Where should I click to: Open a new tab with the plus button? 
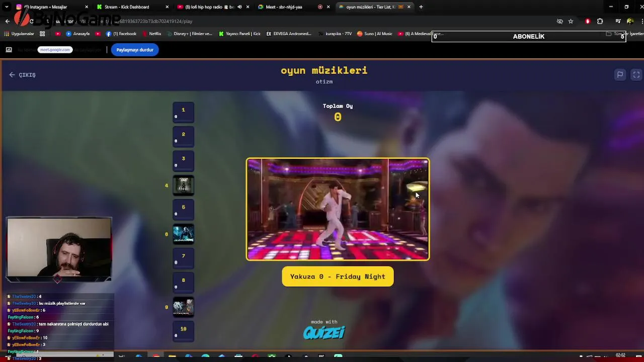[x=421, y=7]
